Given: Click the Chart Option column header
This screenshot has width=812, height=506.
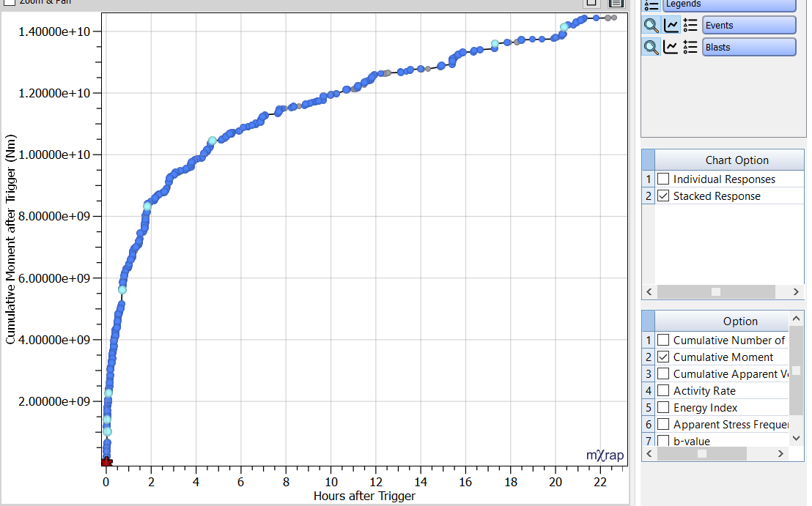Looking at the screenshot, I should (737, 160).
